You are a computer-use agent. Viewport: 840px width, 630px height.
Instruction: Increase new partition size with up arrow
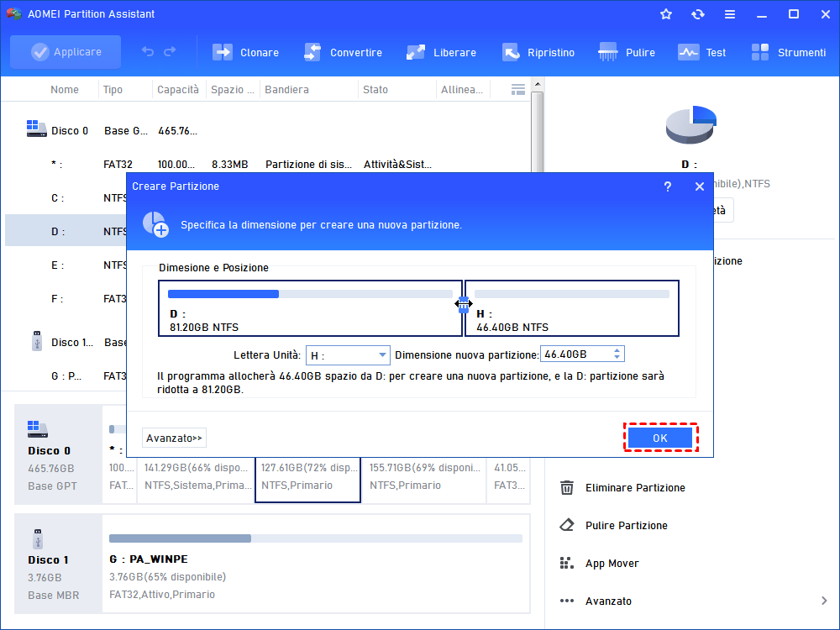point(617,350)
